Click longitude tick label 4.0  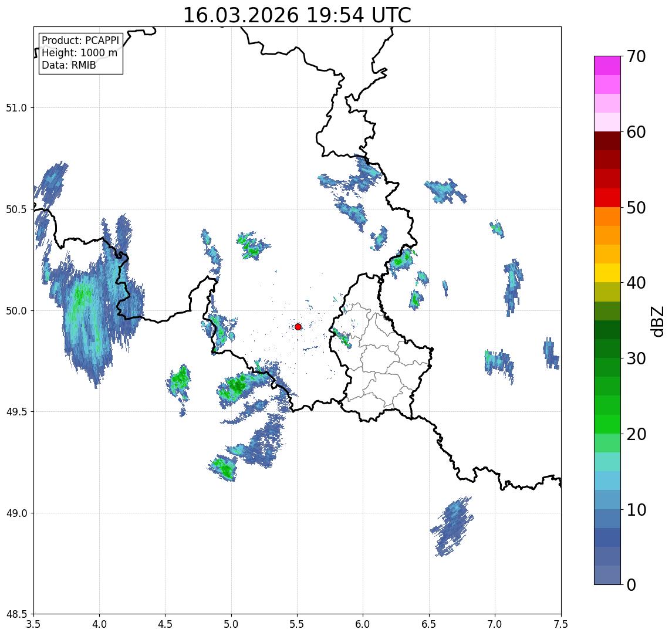click(x=99, y=624)
